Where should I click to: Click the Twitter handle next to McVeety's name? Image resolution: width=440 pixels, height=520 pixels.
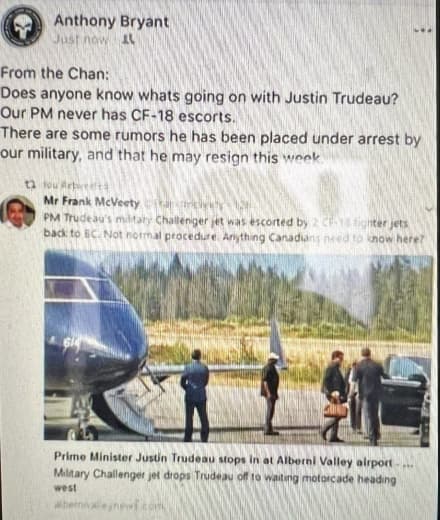coord(194,203)
